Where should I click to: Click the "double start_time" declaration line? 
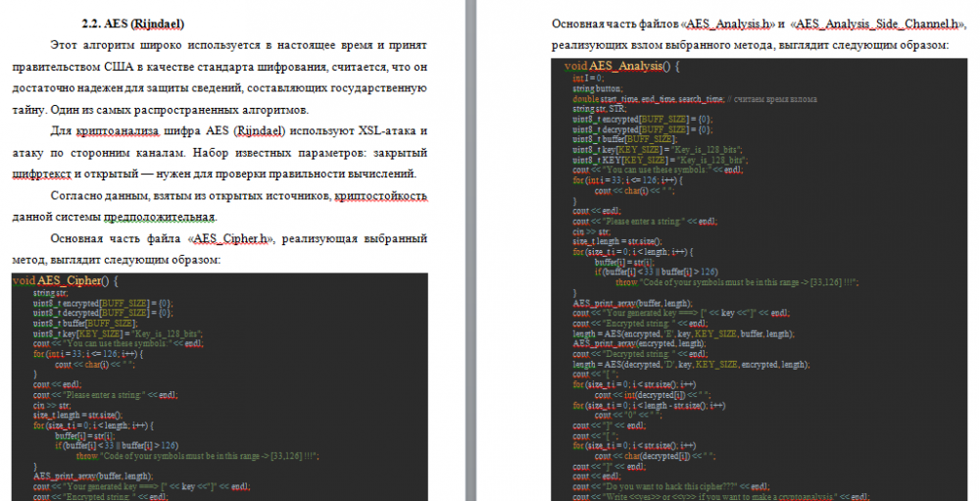[649, 99]
